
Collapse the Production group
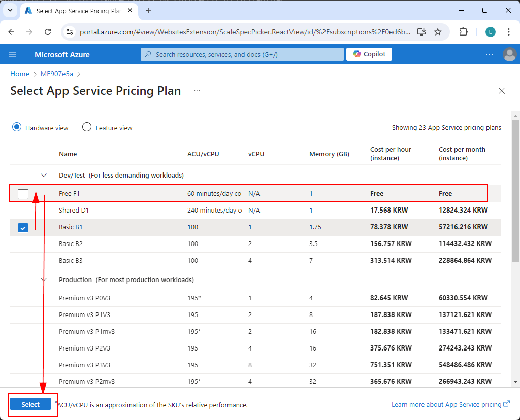click(44, 280)
